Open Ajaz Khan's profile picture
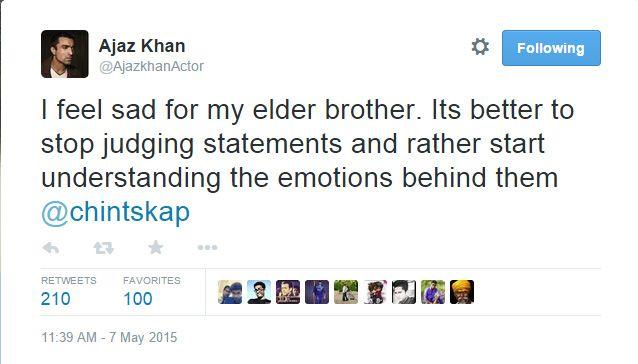This screenshot has height=364, width=638. (x=65, y=54)
